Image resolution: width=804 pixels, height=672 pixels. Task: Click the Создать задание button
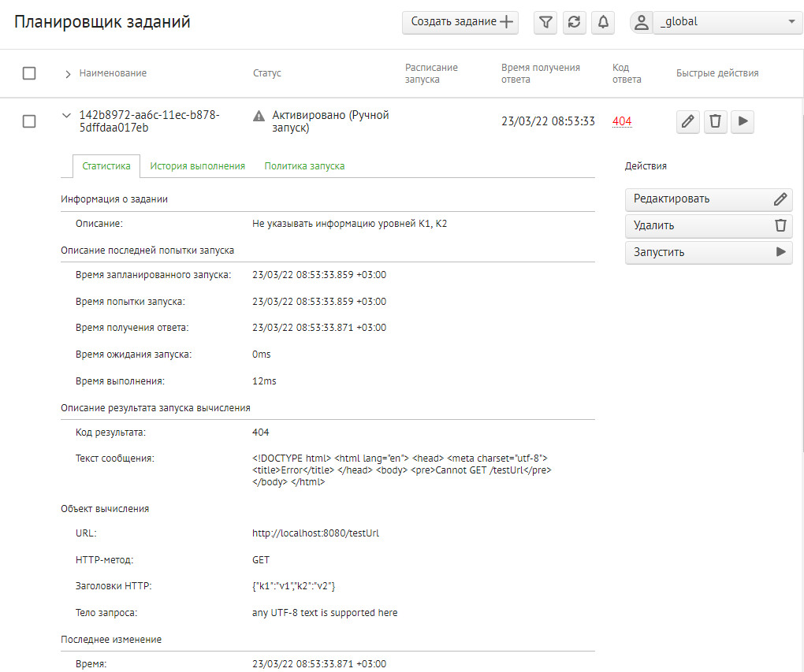pyautogui.click(x=460, y=23)
